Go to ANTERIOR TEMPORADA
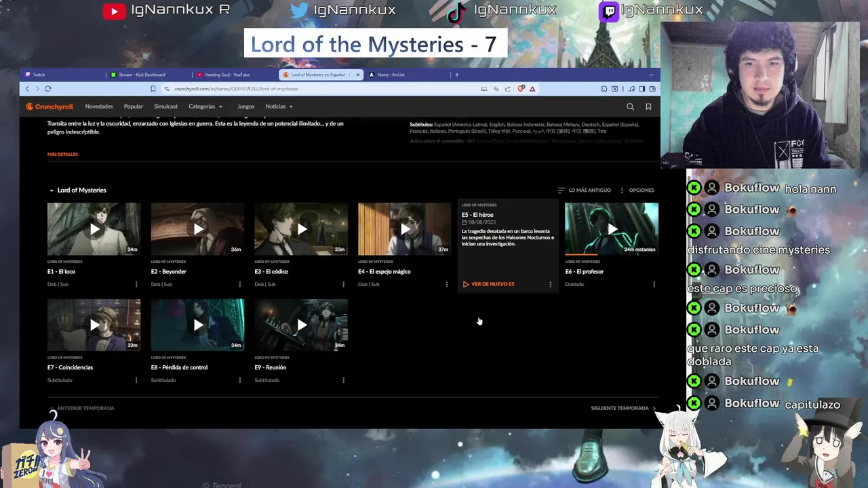 82,409
